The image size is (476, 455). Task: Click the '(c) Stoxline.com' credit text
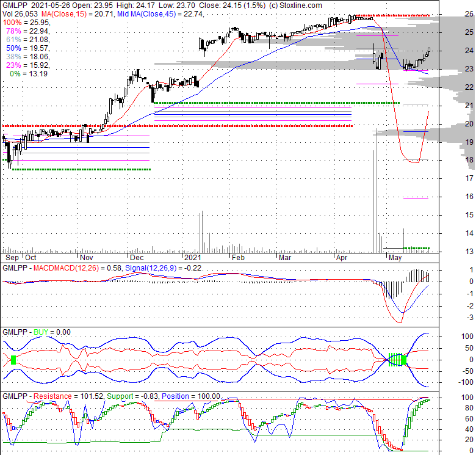(x=296, y=5)
